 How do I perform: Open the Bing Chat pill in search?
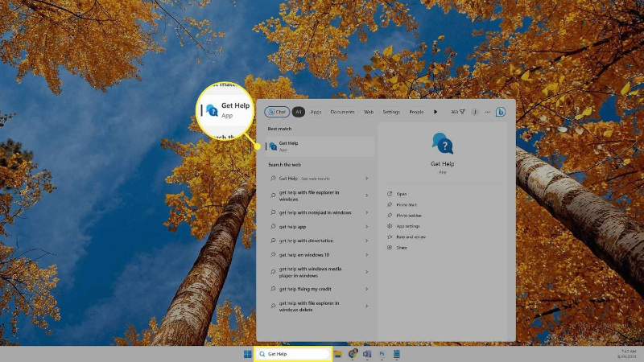point(277,112)
